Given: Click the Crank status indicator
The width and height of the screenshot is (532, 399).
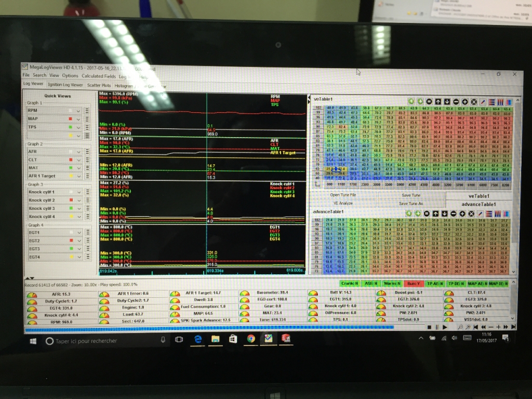Looking at the screenshot, I should tap(350, 283).
